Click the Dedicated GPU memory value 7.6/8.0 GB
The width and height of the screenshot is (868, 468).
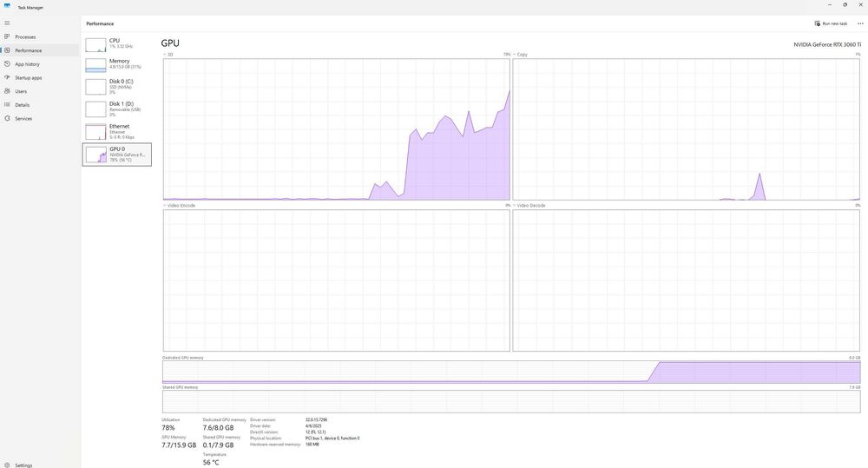pos(218,427)
